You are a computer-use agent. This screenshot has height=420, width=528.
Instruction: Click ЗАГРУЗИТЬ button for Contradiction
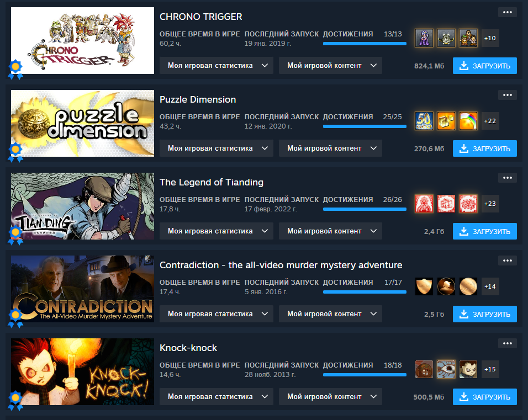(x=484, y=314)
